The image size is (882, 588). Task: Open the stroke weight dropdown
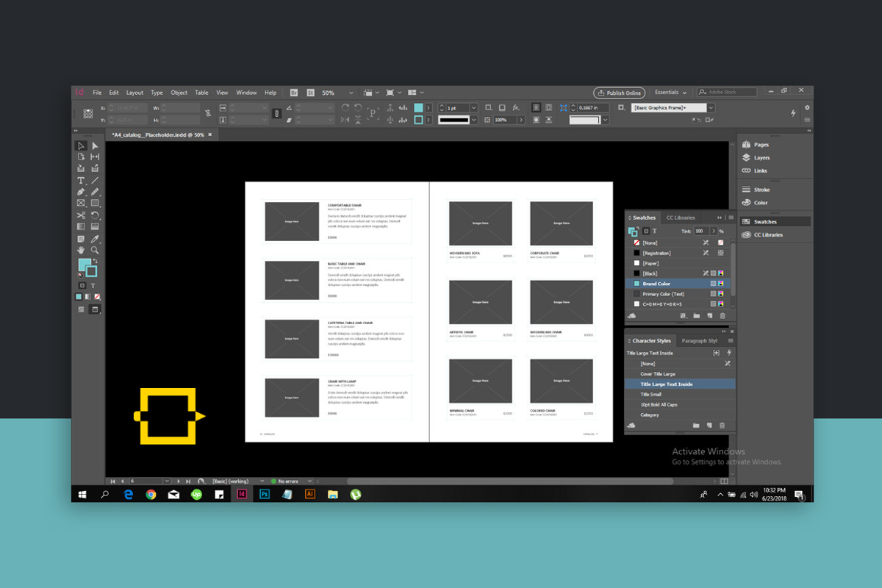pos(473,108)
